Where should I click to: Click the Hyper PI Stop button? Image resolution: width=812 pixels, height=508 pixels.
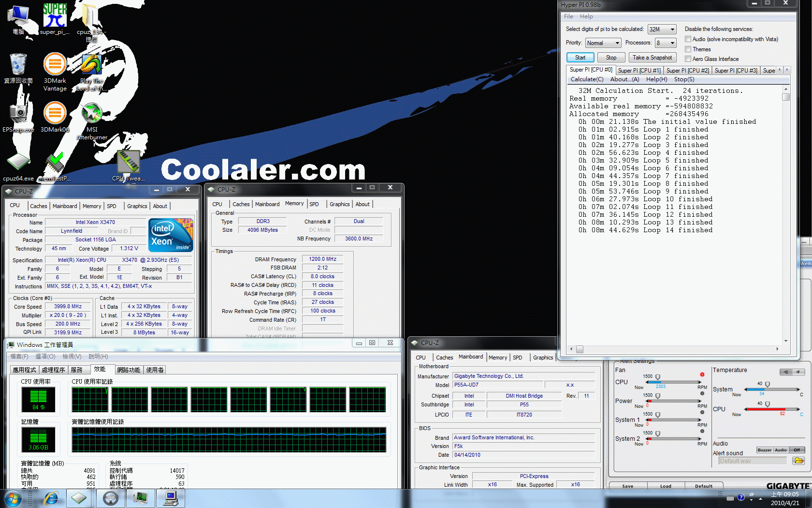tap(611, 58)
